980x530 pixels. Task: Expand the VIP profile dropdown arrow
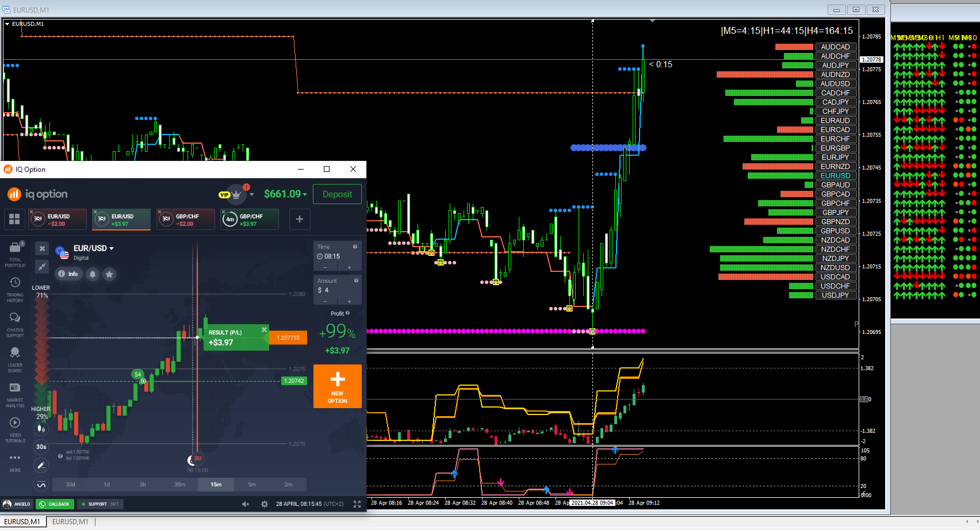pos(252,194)
